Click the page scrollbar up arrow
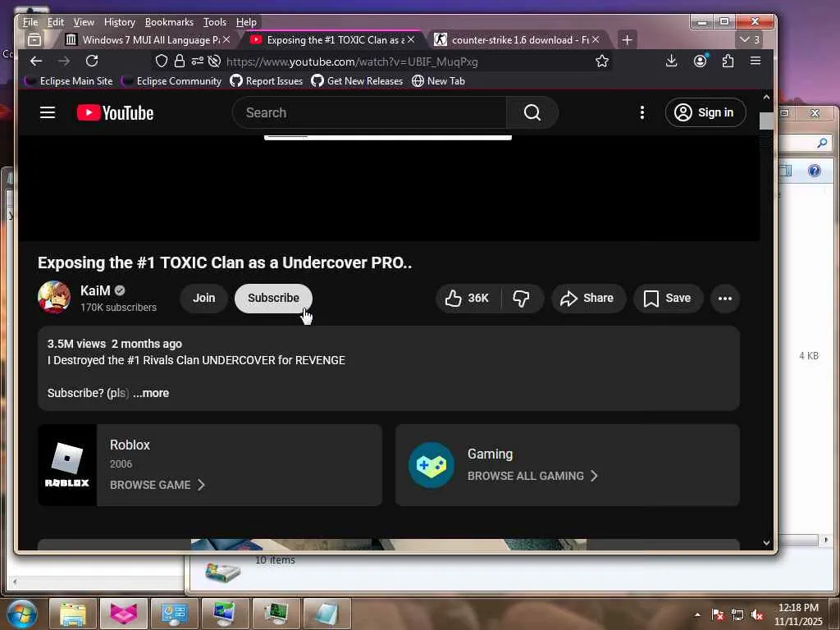840x630 pixels. tap(766, 97)
